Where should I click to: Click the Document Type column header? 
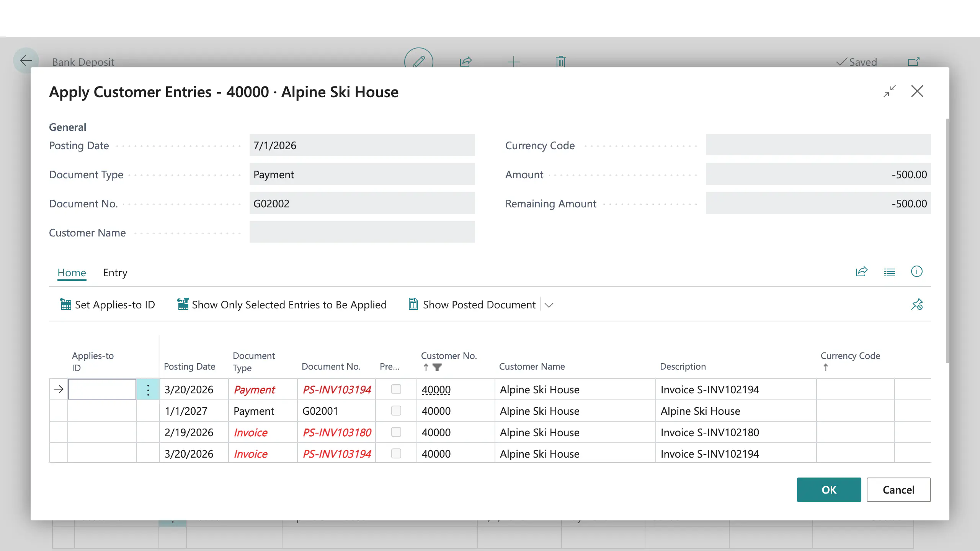tap(254, 362)
